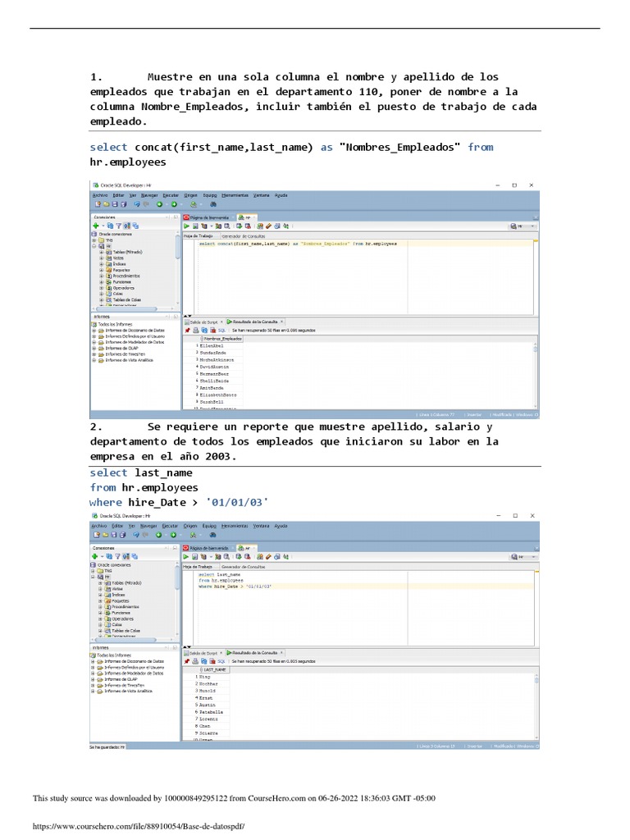Open the Ejecutar menu in the last_name query window

click(170, 526)
